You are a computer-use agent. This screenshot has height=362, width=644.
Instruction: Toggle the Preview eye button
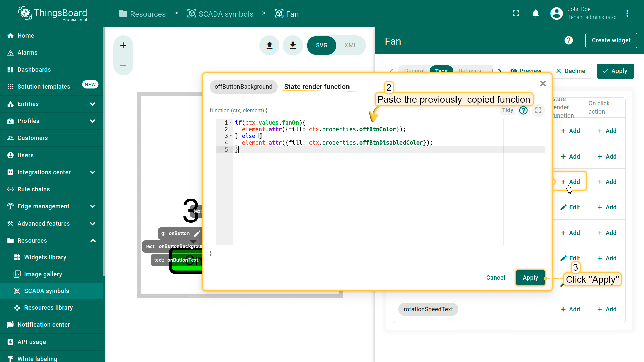526,71
